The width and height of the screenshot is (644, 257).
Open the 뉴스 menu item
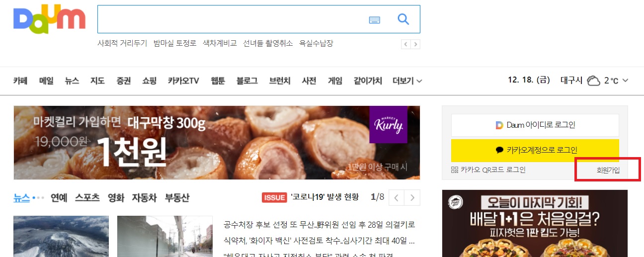coord(72,81)
